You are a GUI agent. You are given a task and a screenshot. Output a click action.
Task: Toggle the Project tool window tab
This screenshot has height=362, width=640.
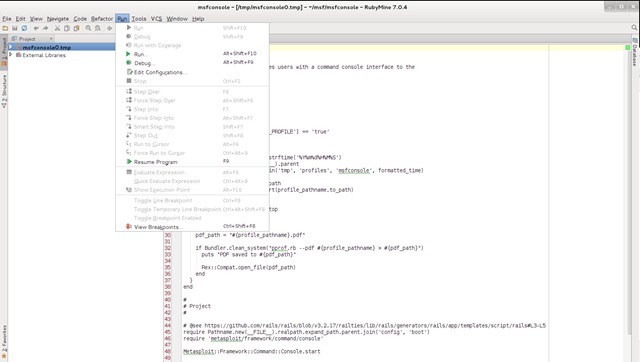tap(4, 51)
